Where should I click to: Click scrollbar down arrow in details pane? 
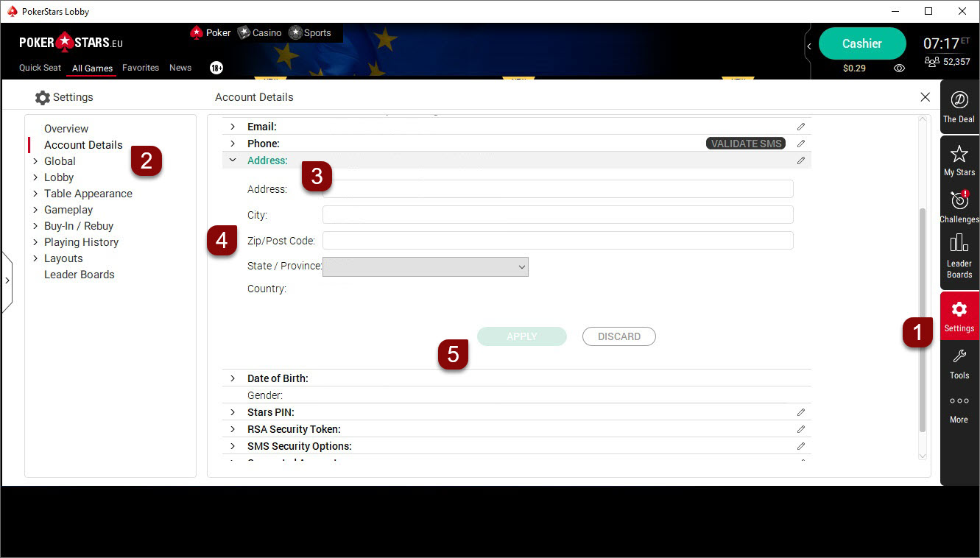point(923,456)
